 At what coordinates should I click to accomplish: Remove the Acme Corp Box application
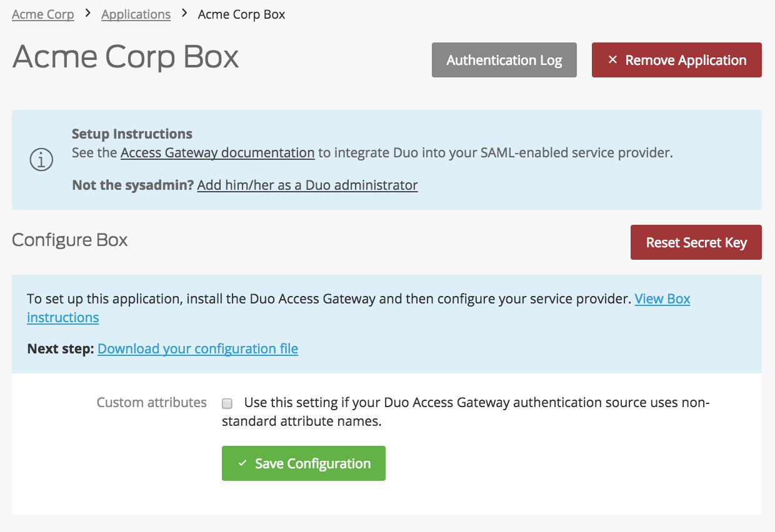tap(676, 60)
